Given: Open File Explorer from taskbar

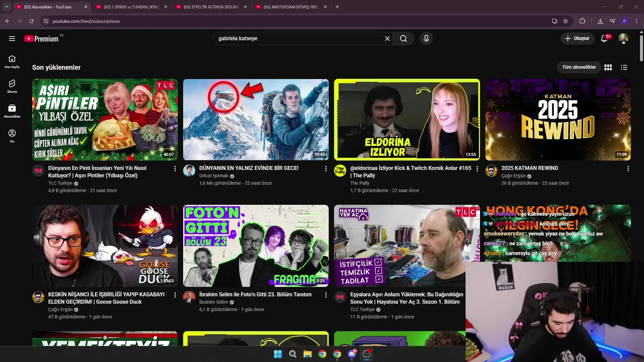Looking at the screenshot, I should tap(307, 354).
